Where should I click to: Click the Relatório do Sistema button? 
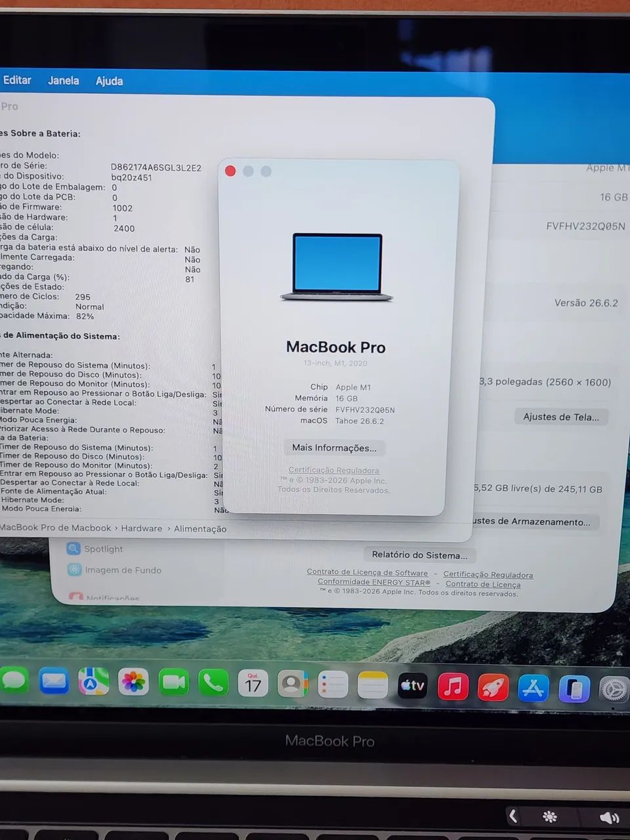click(x=419, y=555)
